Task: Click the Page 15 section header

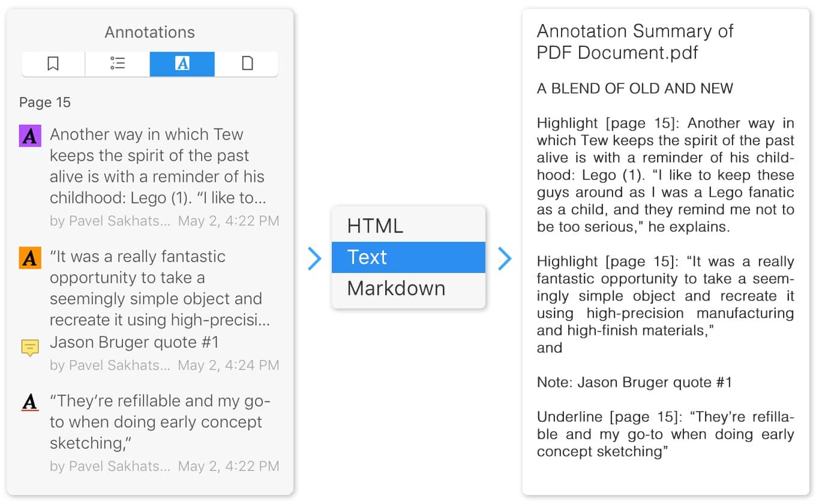Action: (45, 103)
